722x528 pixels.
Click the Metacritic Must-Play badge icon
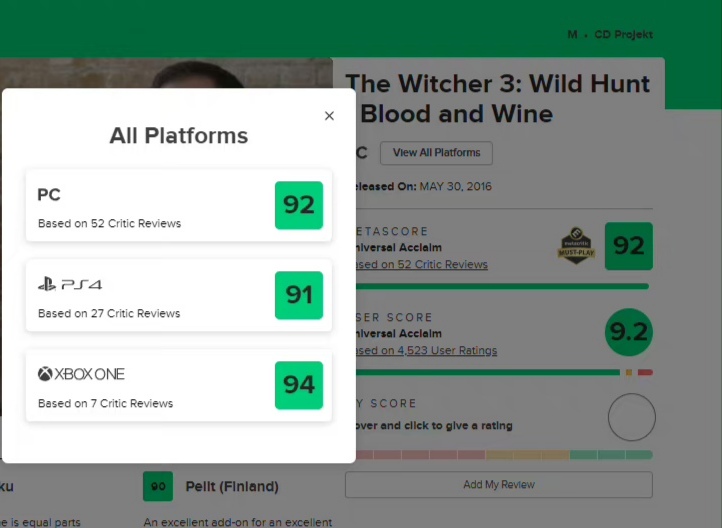coord(576,246)
